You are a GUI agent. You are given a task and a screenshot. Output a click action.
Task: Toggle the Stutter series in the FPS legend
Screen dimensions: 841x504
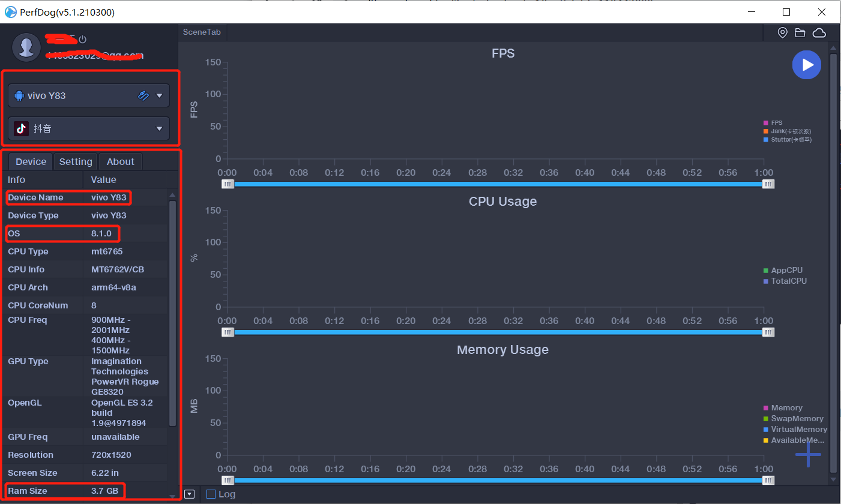point(787,139)
